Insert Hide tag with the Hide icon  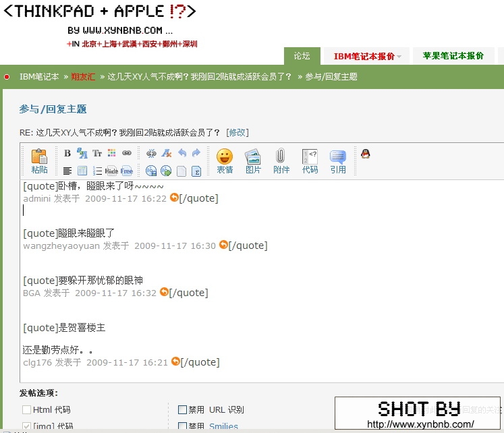(x=111, y=171)
